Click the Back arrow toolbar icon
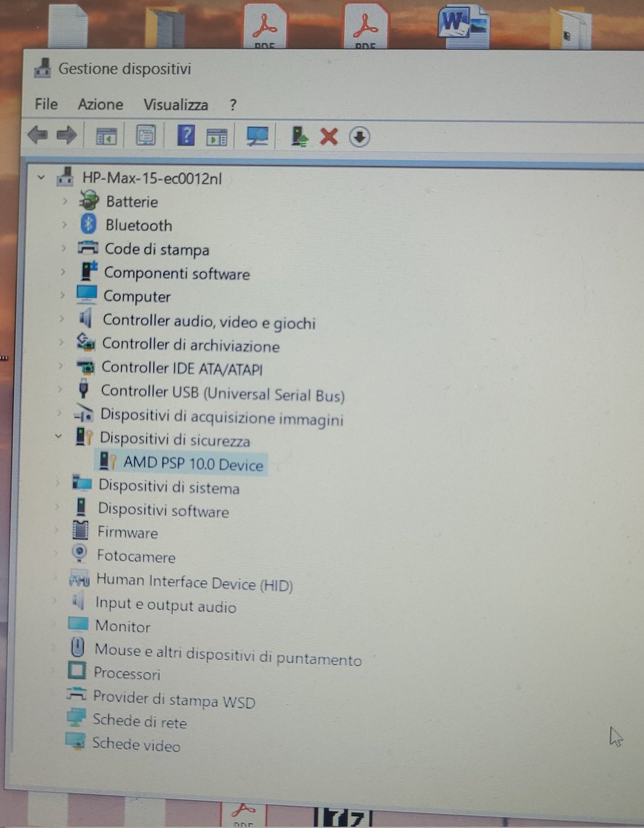The image size is (644, 828). click(37, 135)
